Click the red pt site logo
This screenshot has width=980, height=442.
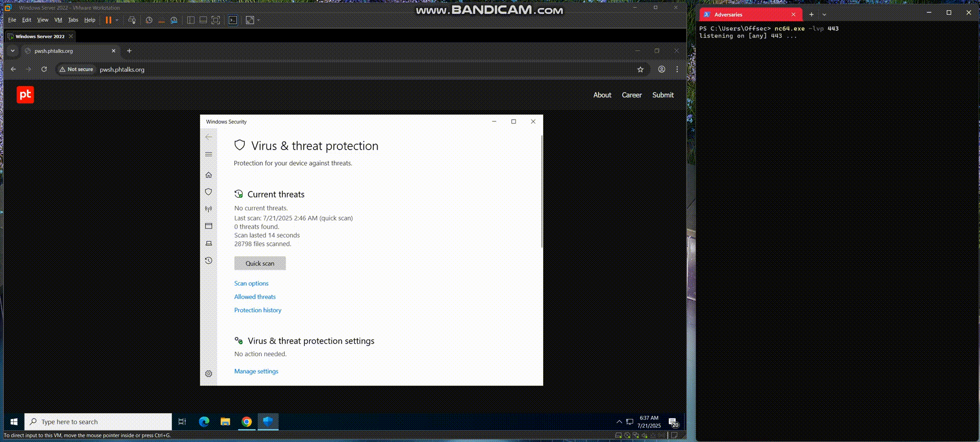[26, 94]
